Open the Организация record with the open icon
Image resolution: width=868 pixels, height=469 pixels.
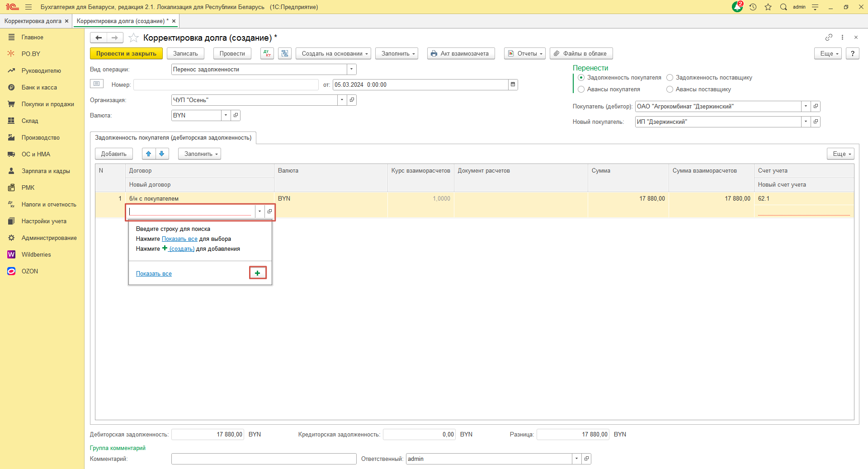(x=352, y=100)
